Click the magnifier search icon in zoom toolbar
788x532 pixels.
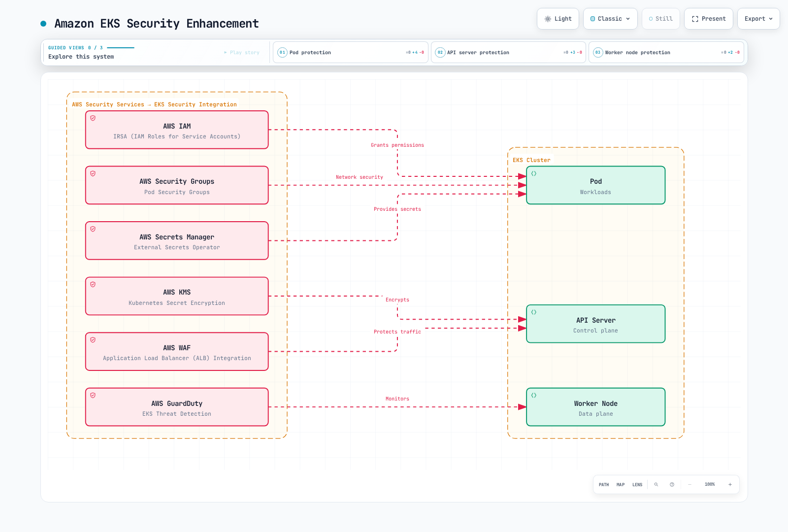tap(656, 485)
